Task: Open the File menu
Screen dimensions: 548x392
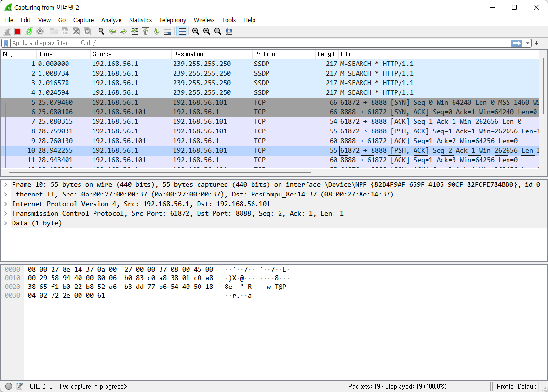Action: click(9, 20)
